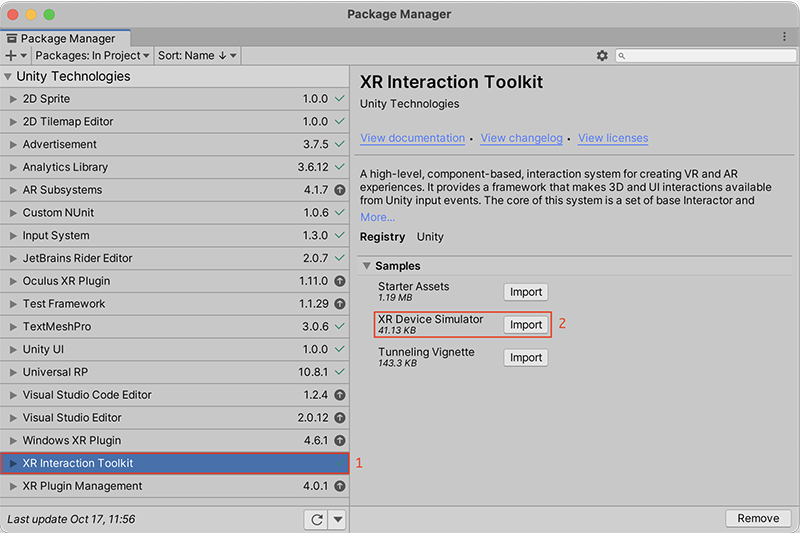Screen dimensions: 800x533
Task: Open the dropdown arrow beside refresh button
Action: point(338,519)
